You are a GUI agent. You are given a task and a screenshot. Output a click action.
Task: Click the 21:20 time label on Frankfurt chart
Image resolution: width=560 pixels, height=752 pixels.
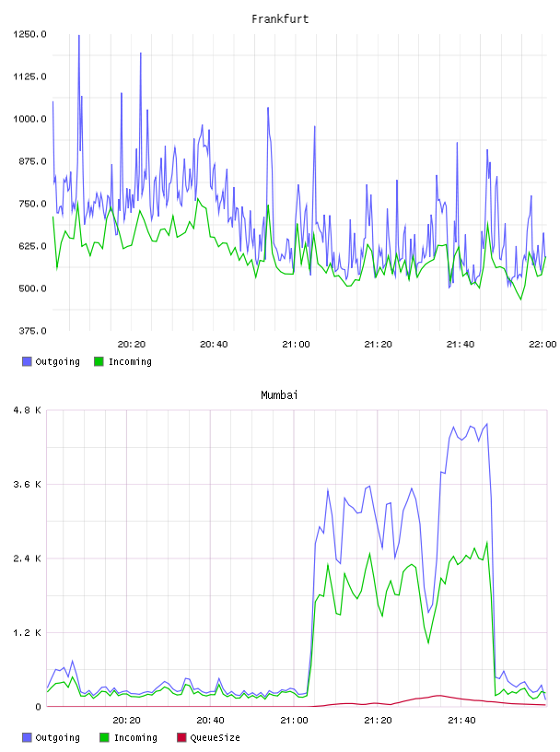(x=379, y=345)
